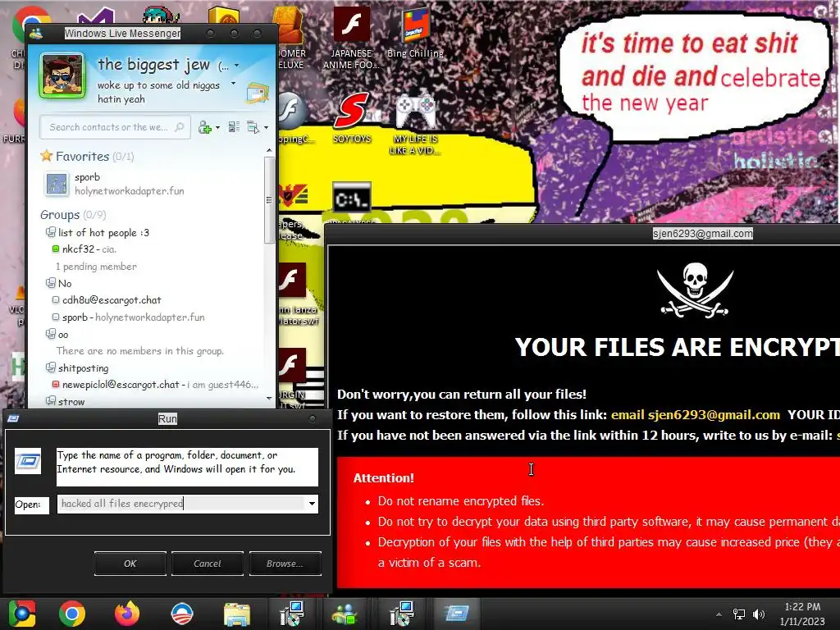Open MY LIFE IS LIKE A VID... gamepad icon
The image size is (840, 630).
(x=414, y=123)
